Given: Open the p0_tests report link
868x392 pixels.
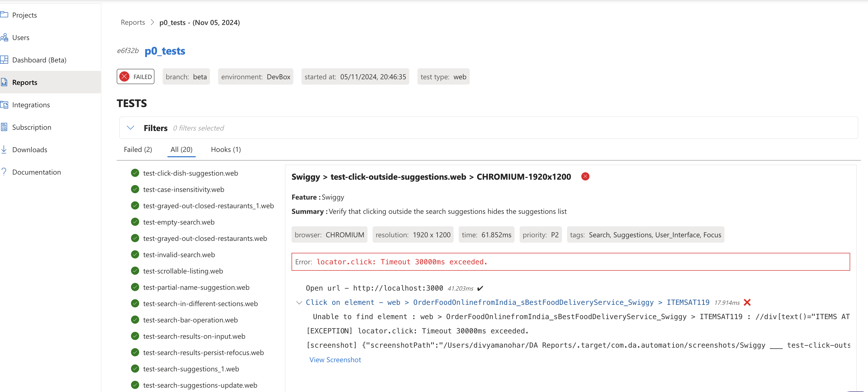Looking at the screenshot, I should point(165,51).
